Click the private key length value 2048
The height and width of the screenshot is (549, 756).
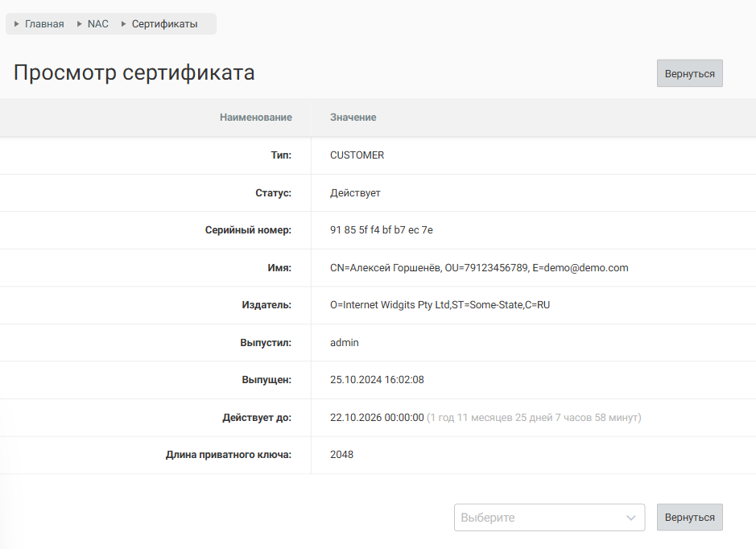341,455
